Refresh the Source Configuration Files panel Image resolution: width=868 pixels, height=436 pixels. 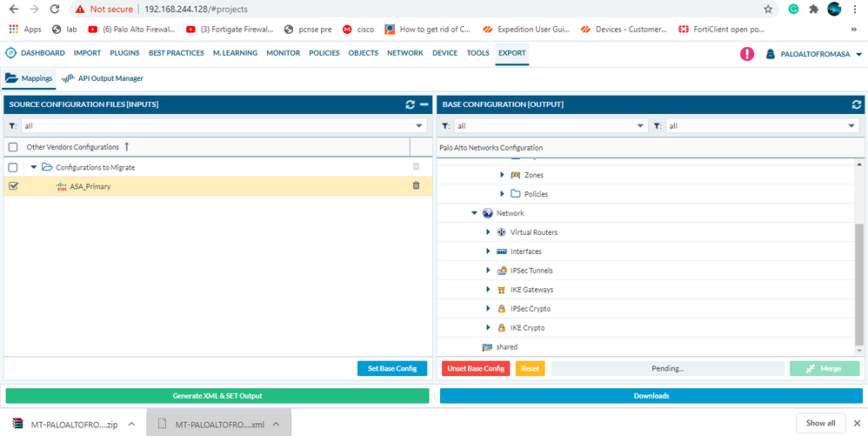(x=411, y=104)
